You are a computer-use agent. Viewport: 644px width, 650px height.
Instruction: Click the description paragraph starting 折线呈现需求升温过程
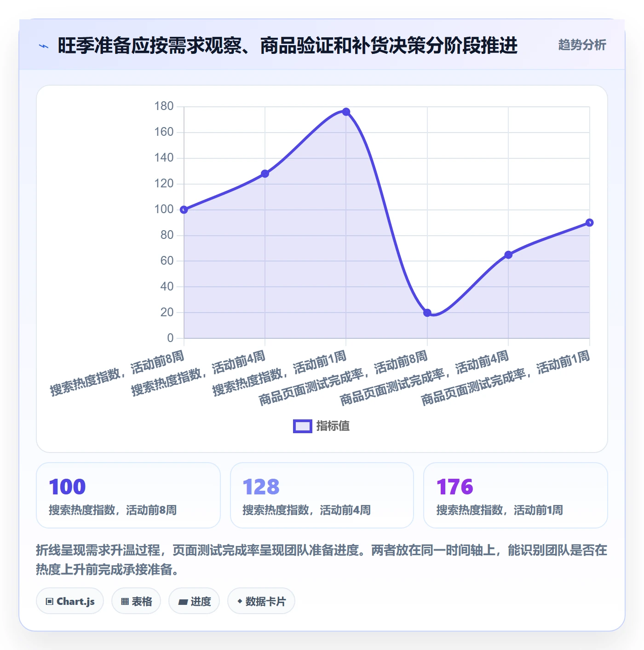pos(322,560)
